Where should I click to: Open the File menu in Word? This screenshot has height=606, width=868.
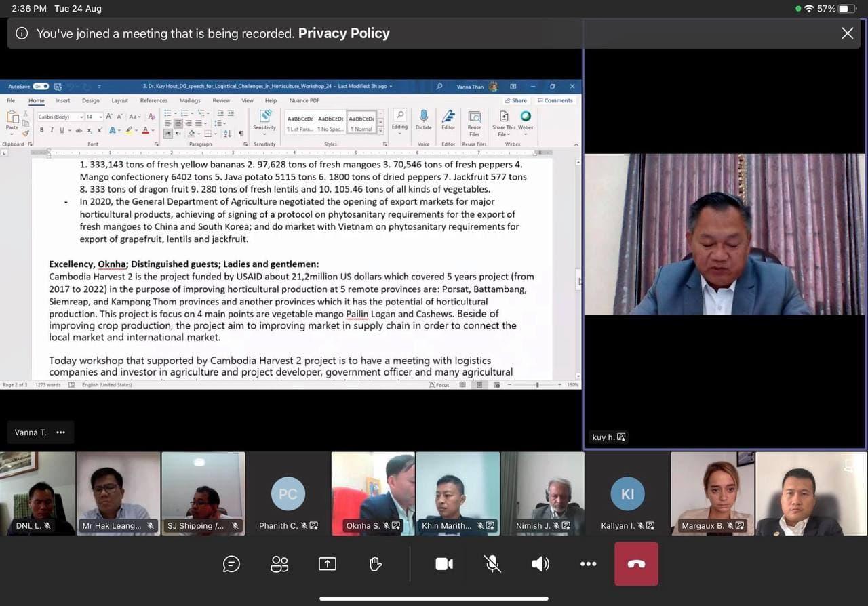[11, 100]
